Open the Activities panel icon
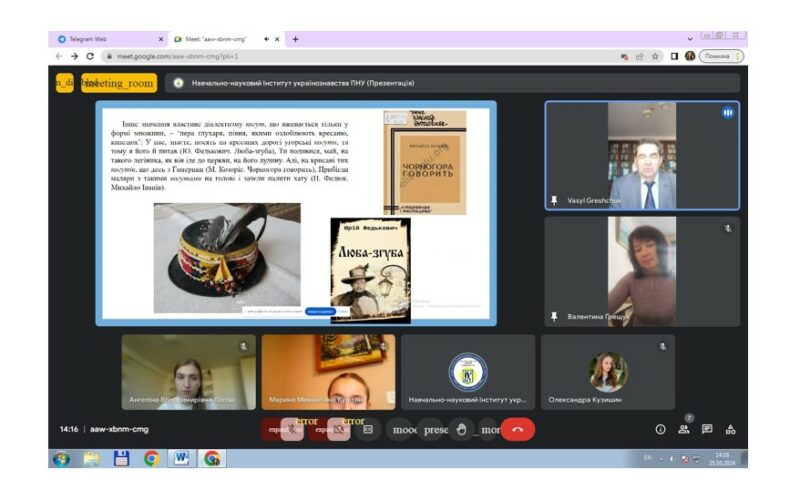The image size is (800, 500). [731, 429]
